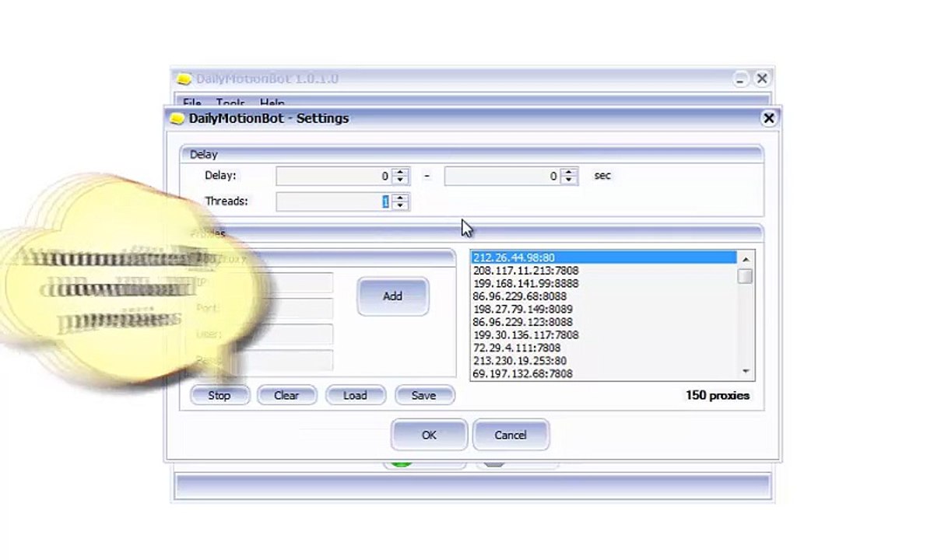Viewport: 934px width, 560px height.
Task: Select proxy 86.96.229.123:8088
Action: [604, 322]
